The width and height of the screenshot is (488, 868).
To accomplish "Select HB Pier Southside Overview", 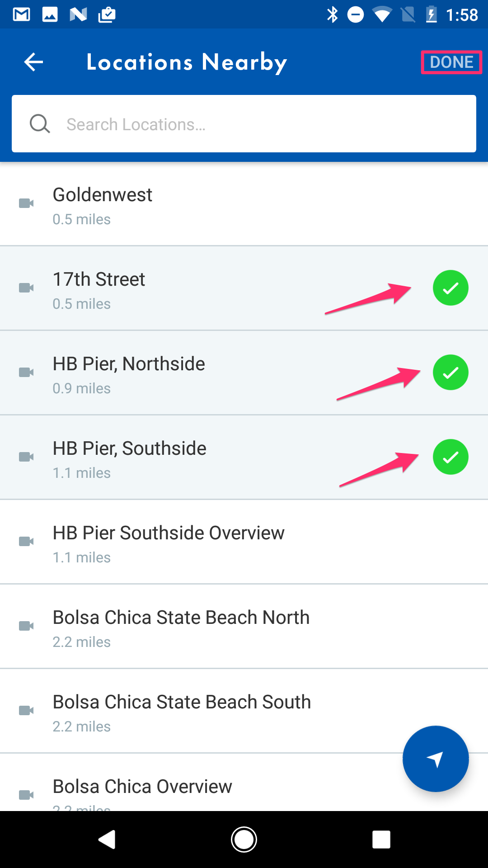I will 244,542.
